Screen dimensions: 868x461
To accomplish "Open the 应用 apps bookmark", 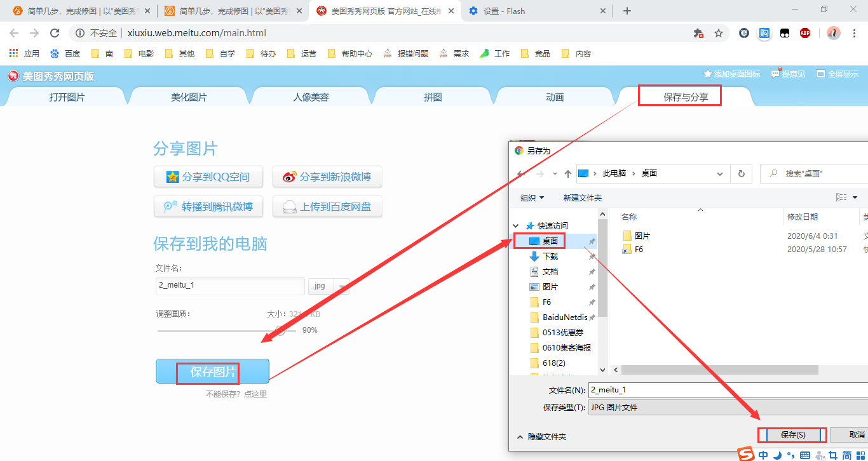I will click(x=25, y=54).
